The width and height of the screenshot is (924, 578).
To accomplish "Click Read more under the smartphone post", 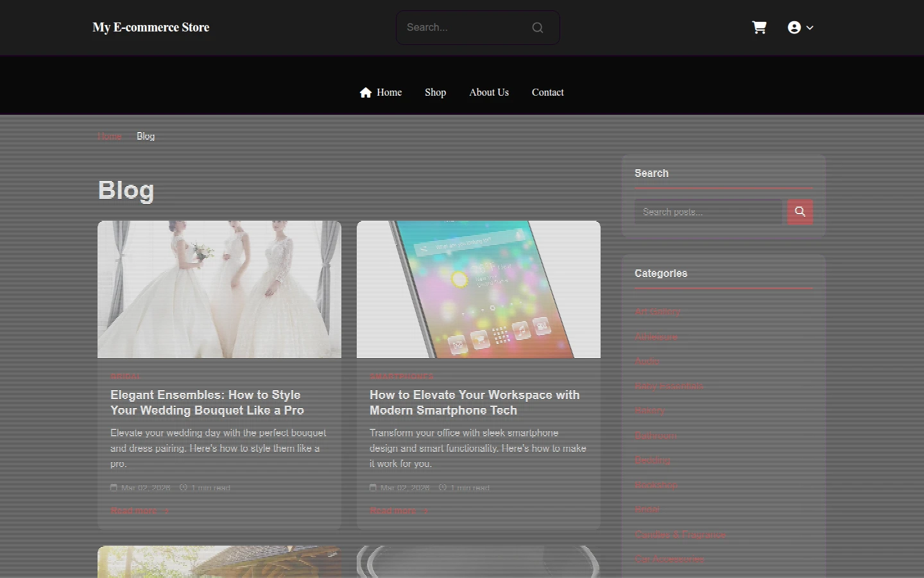I will point(398,511).
